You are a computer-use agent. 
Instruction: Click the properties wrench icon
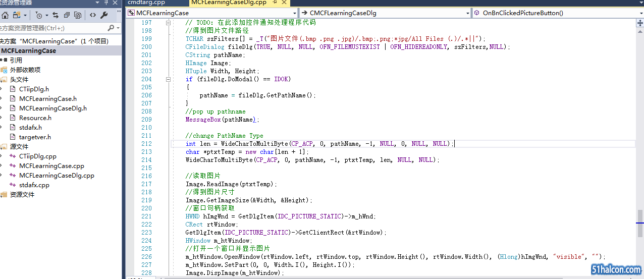[104, 15]
